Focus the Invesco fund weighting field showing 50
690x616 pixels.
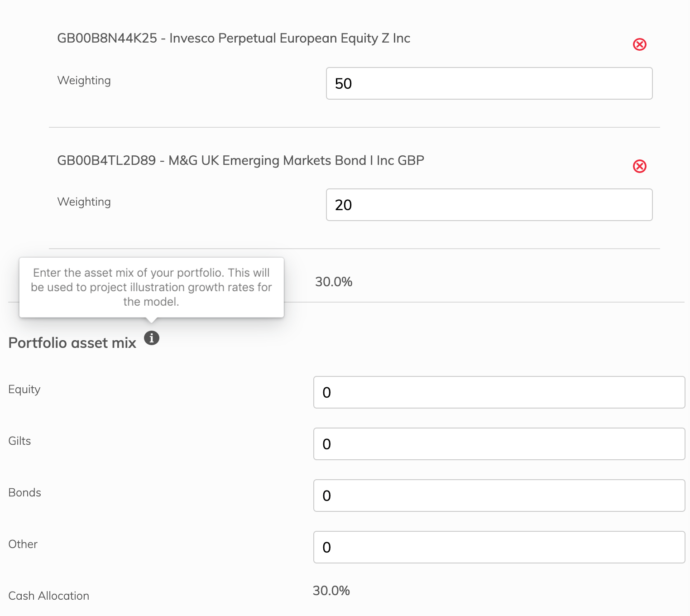tap(489, 83)
